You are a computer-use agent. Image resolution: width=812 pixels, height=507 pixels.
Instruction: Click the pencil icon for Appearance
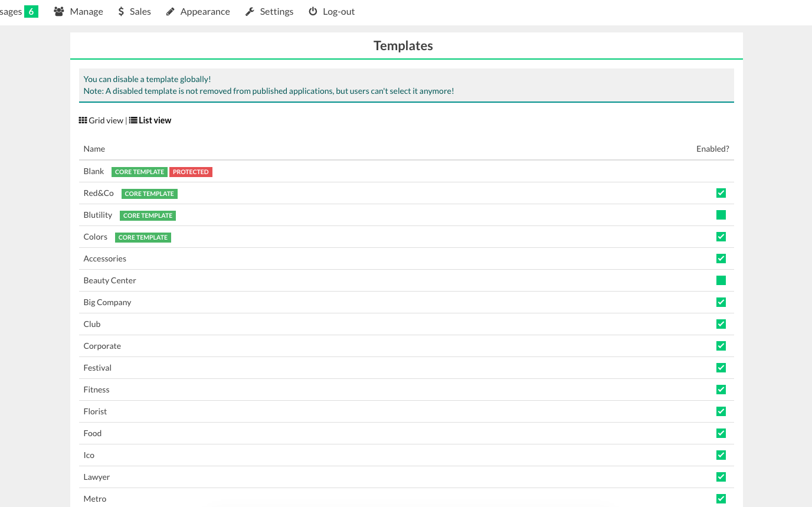click(x=171, y=11)
